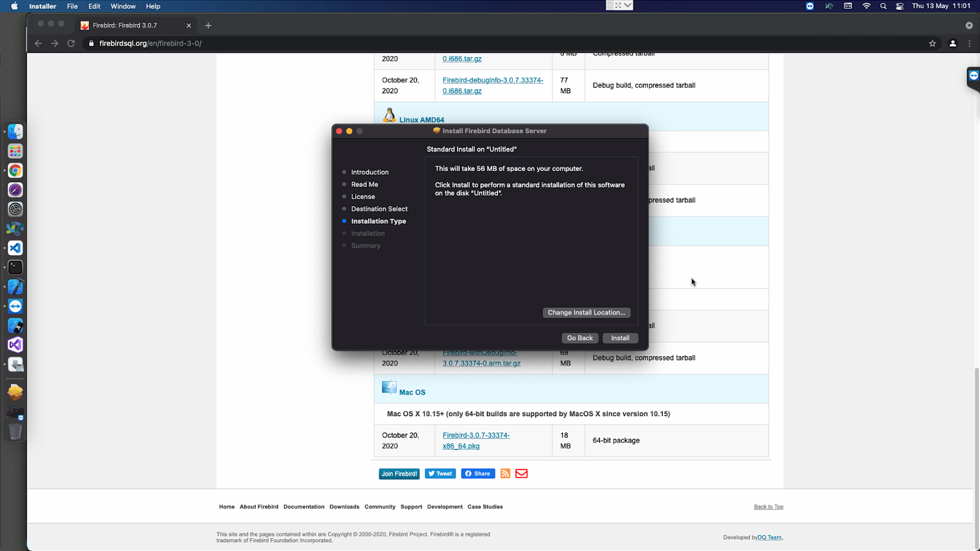This screenshot has width=980, height=551.
Task: Open Chrome's three-dot menu
Action: coord(970,44)
